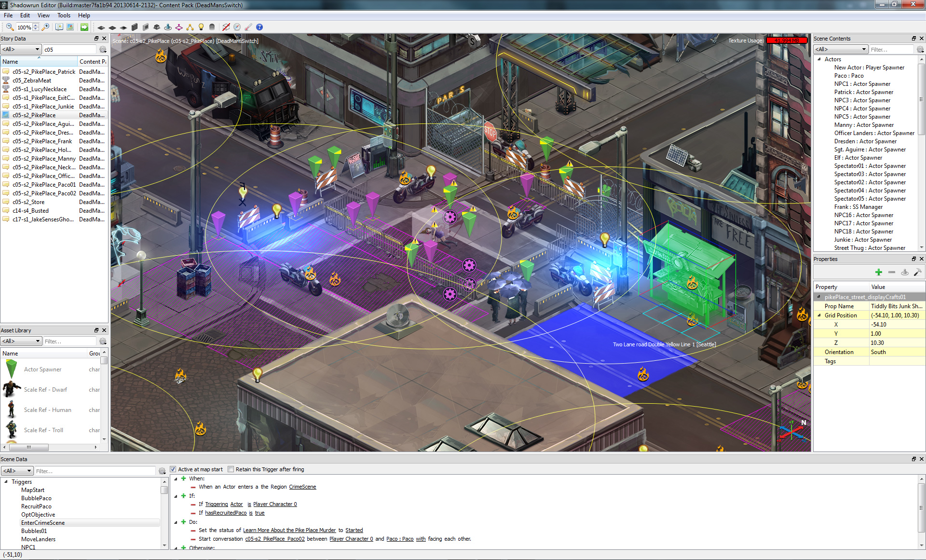Toggle Active at map start checkbox

173,469
